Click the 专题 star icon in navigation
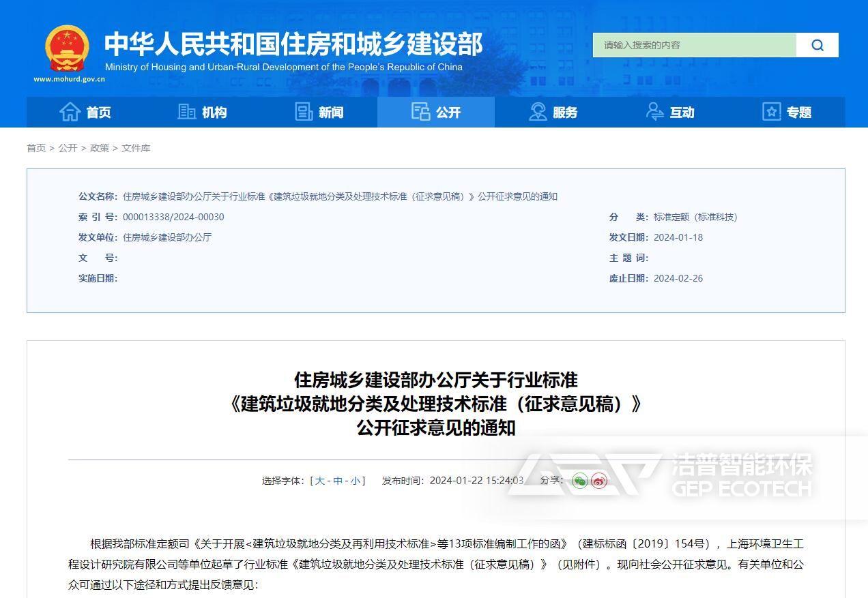 click(x=772, y=112)
